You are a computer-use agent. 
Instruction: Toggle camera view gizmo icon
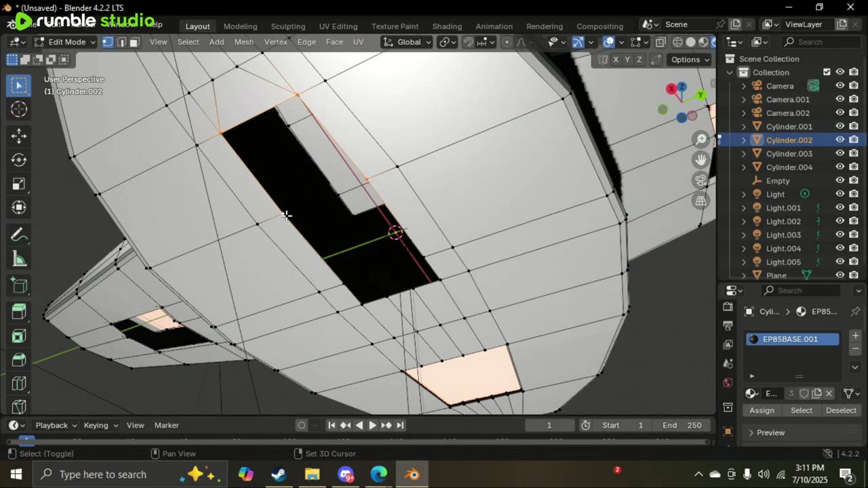[x=701, y=180]
